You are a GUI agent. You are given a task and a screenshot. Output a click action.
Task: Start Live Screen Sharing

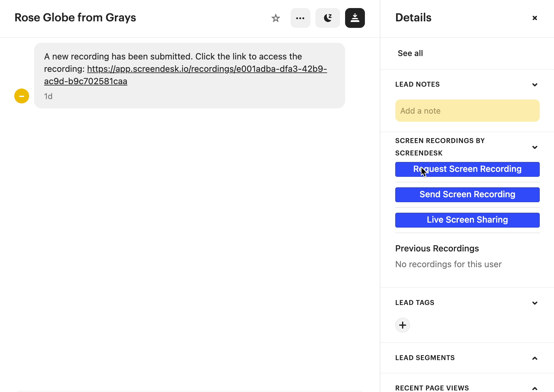(467, 220)
